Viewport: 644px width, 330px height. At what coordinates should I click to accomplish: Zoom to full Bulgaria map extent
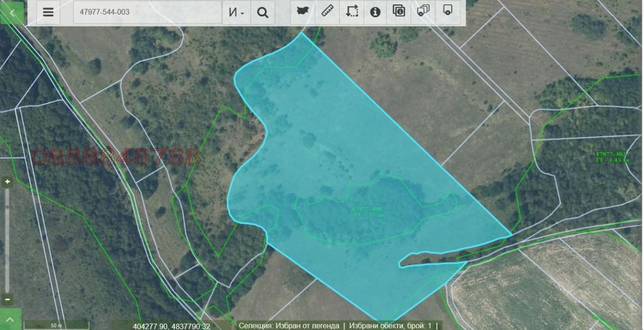(303, 12)
